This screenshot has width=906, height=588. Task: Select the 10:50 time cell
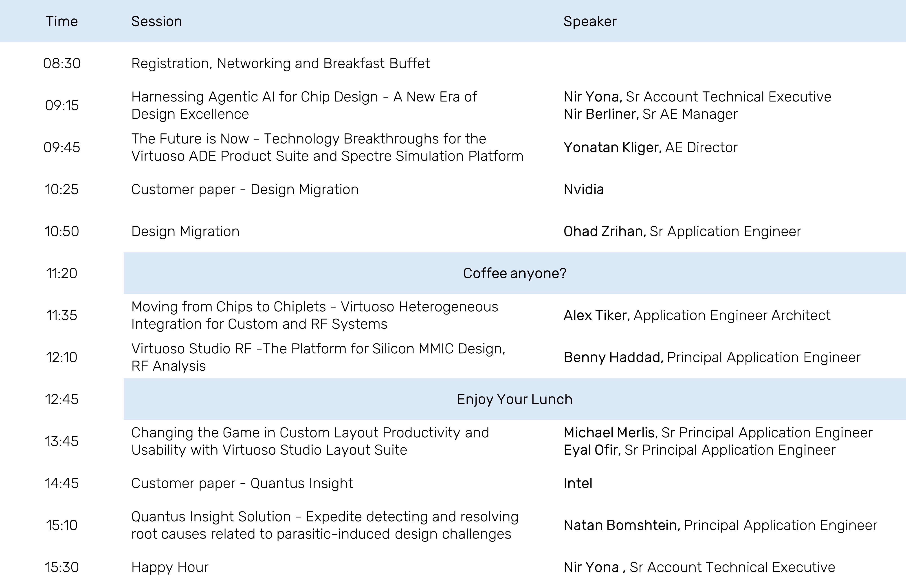[62, 231]
